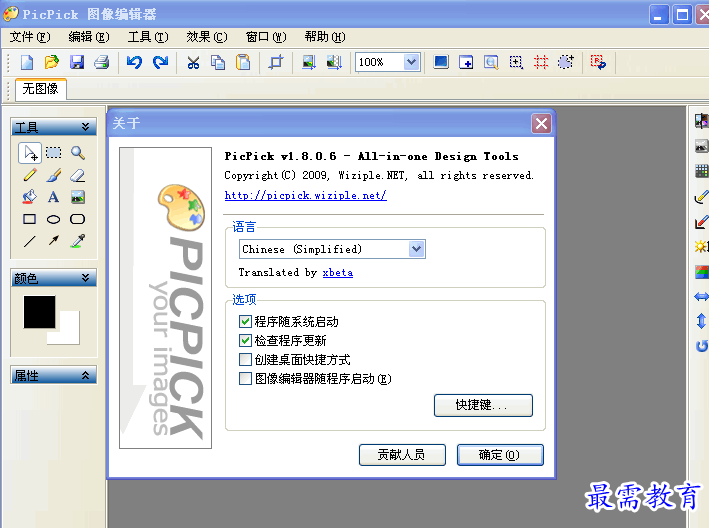
Task: Open the 工具(T) menu
Action: [148, 37]
